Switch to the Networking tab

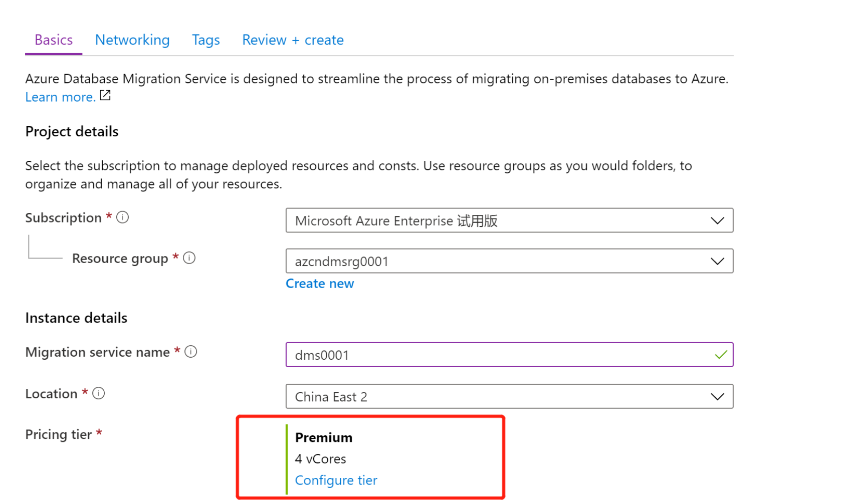click(132, 40)
